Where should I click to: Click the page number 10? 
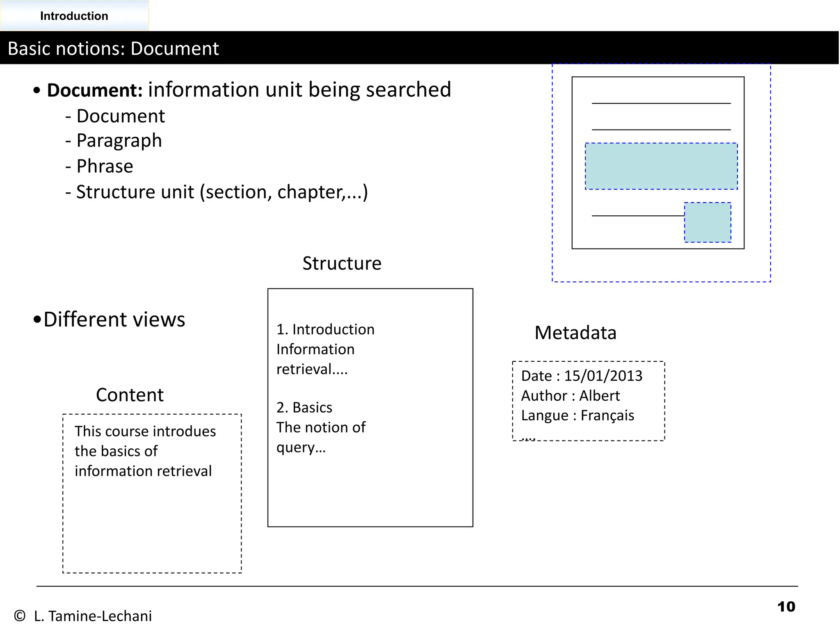point(786,607)
